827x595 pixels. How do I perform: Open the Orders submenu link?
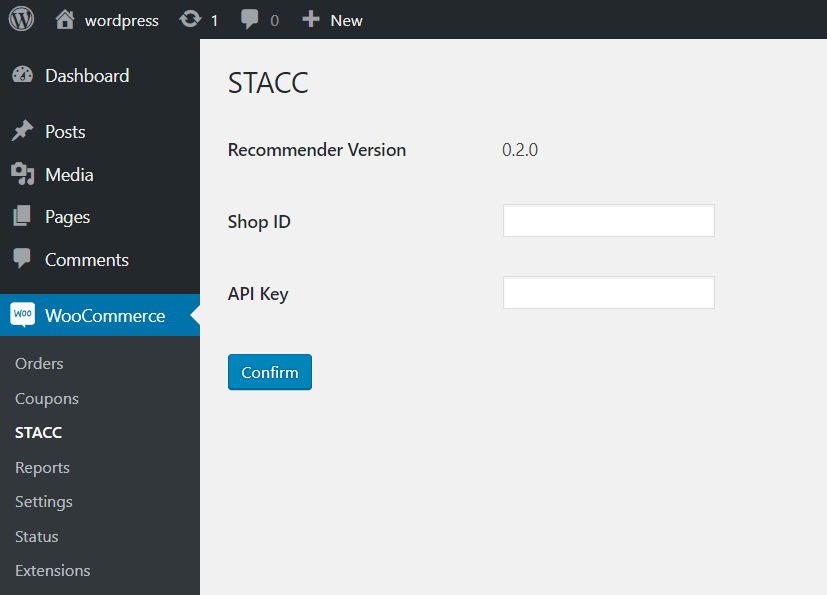(x=39, y=363)
